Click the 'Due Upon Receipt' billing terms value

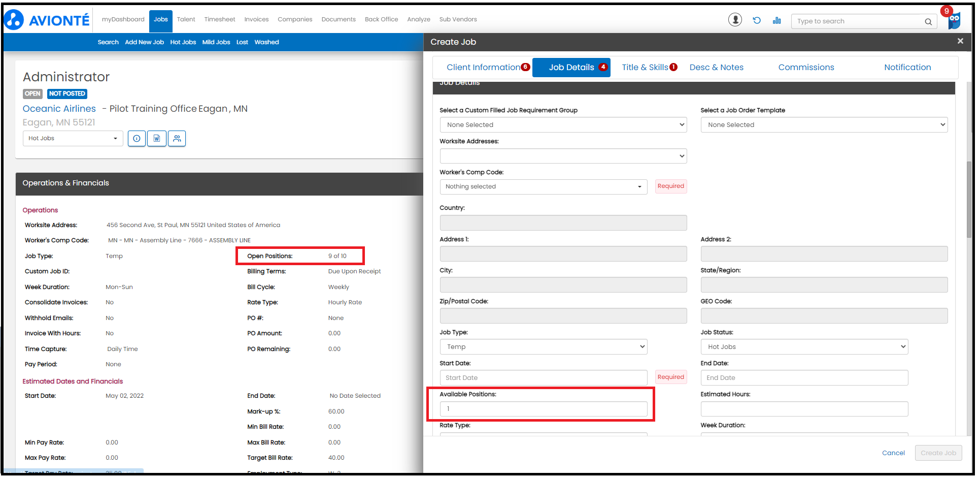[354, 271]
